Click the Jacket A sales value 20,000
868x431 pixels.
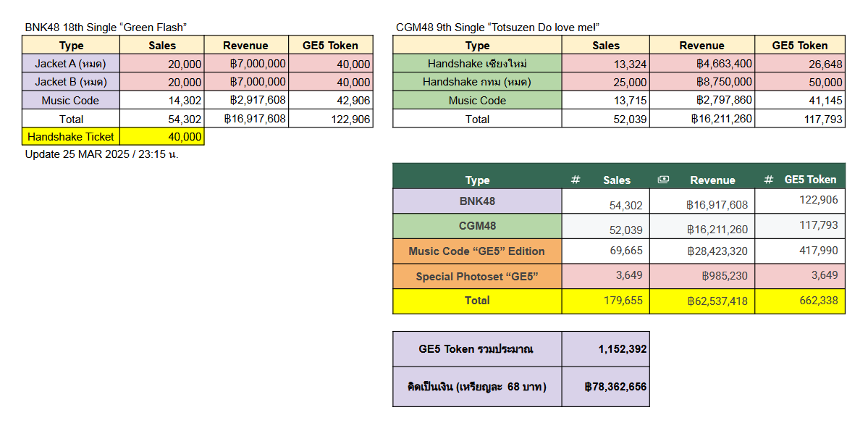point(162,64)
